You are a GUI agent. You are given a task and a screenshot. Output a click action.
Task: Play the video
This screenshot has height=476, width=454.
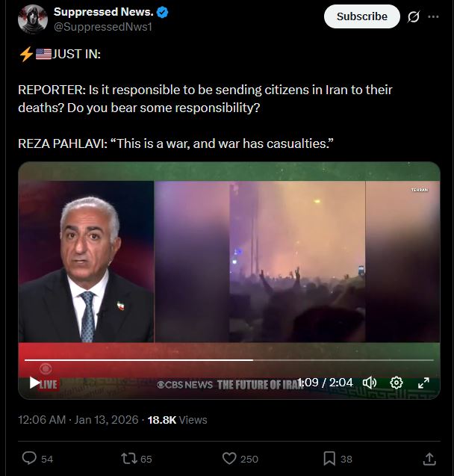tap(34, 383)
